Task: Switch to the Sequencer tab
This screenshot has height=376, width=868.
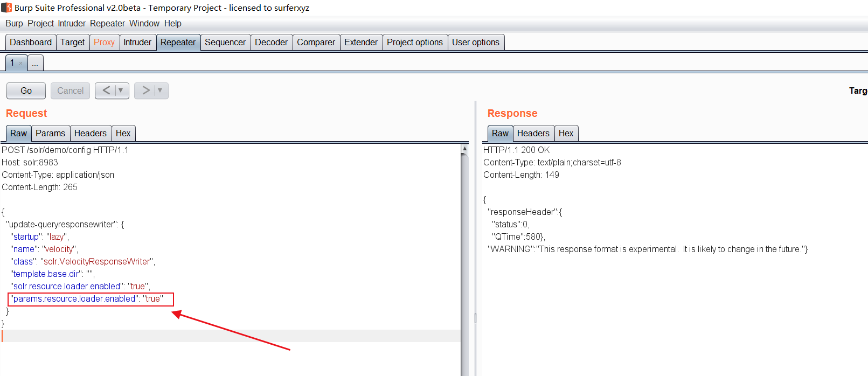Action: 225,42
